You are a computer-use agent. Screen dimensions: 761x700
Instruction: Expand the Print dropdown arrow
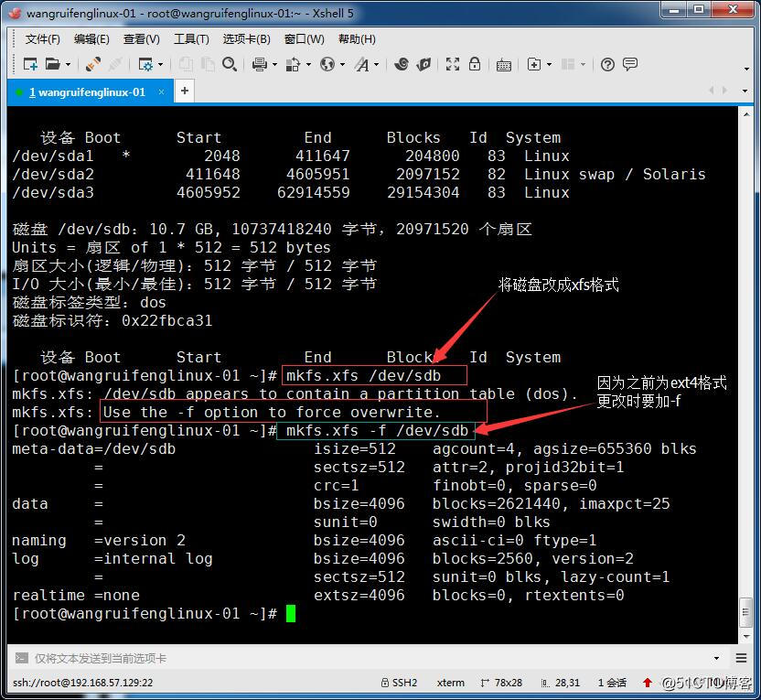[274, 65]
